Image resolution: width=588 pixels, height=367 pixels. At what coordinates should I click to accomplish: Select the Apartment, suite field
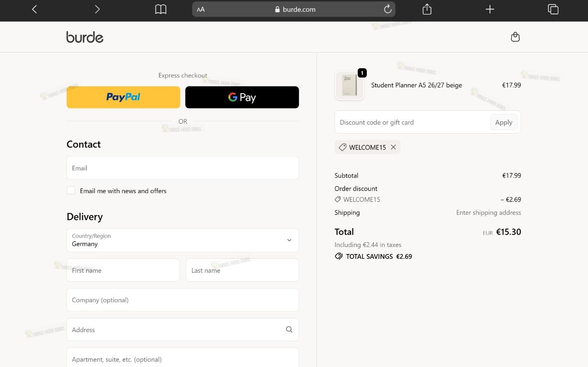[183, 357]
